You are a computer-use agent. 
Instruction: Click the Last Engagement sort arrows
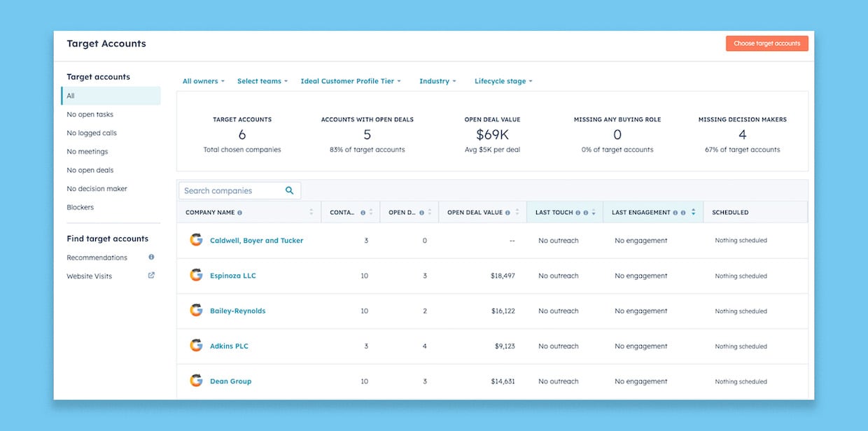[692, 211]
